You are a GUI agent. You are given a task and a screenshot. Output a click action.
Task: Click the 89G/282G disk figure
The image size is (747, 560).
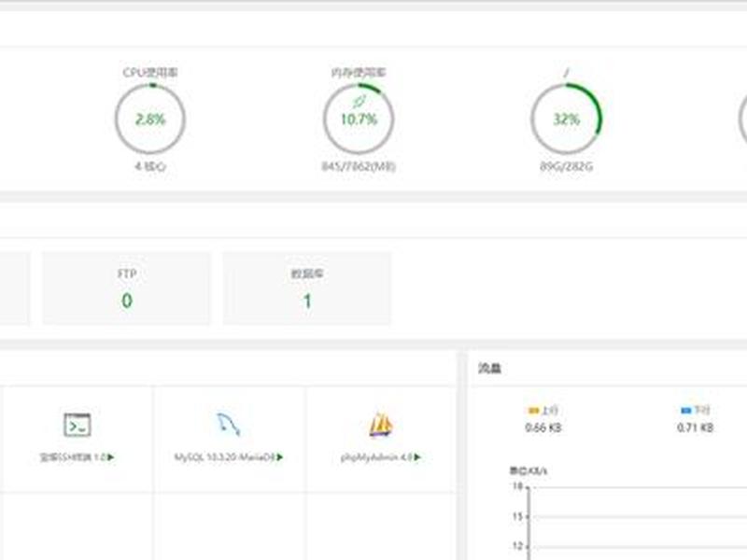[x=567, y=167]
